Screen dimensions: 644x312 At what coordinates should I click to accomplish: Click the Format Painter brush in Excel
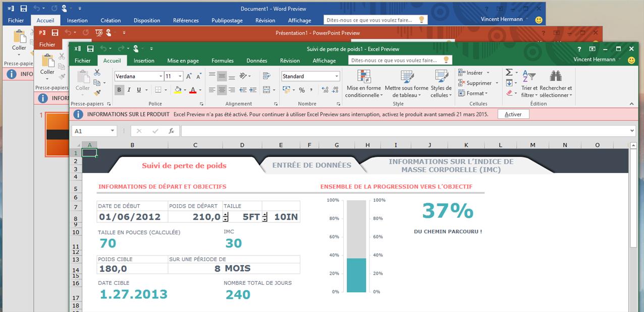[x=97, y=93]
